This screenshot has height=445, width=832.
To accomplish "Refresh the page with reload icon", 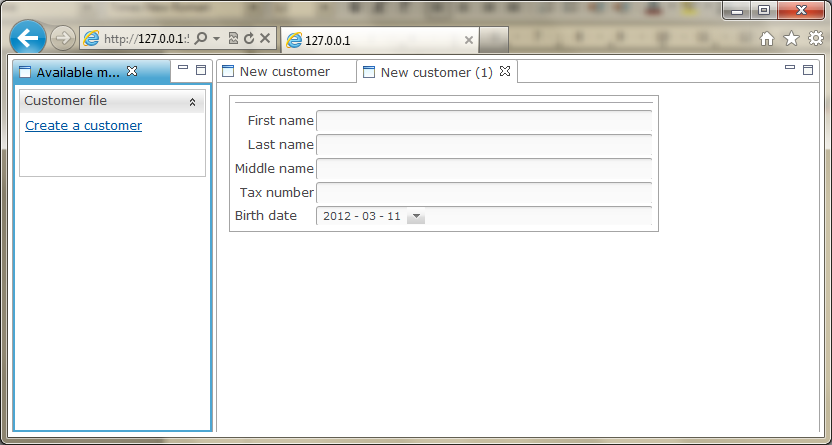I will click(248, 38).
